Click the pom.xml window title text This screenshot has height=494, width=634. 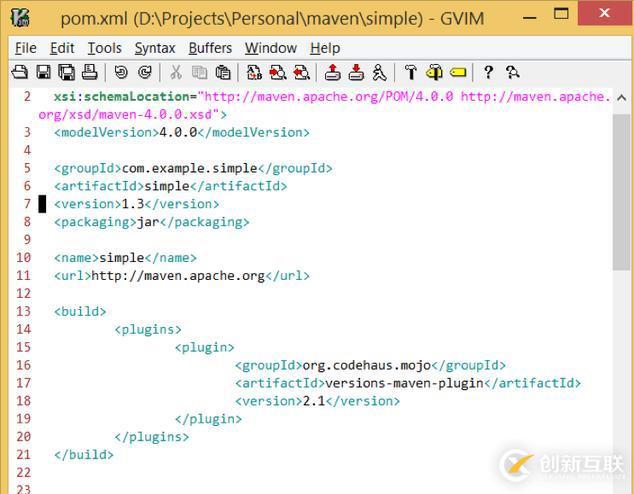[272, 19]
